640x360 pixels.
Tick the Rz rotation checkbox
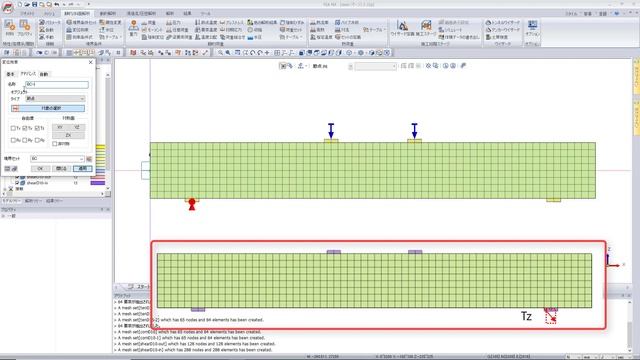click(37, 140)
